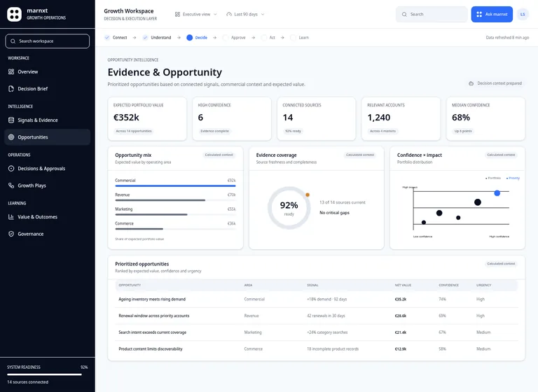
Task: Click the Governance shield icon
Action: pos(11,234)
